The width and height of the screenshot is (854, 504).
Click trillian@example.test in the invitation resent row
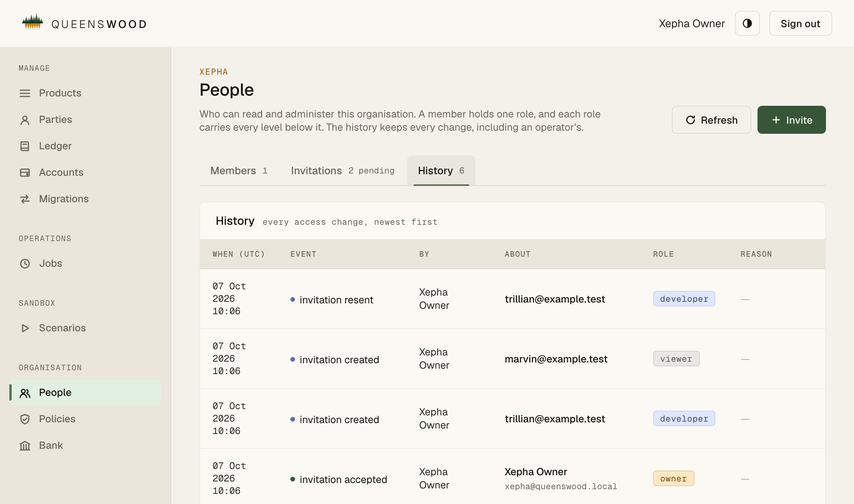pyautogui.click(x=555, y=299)
